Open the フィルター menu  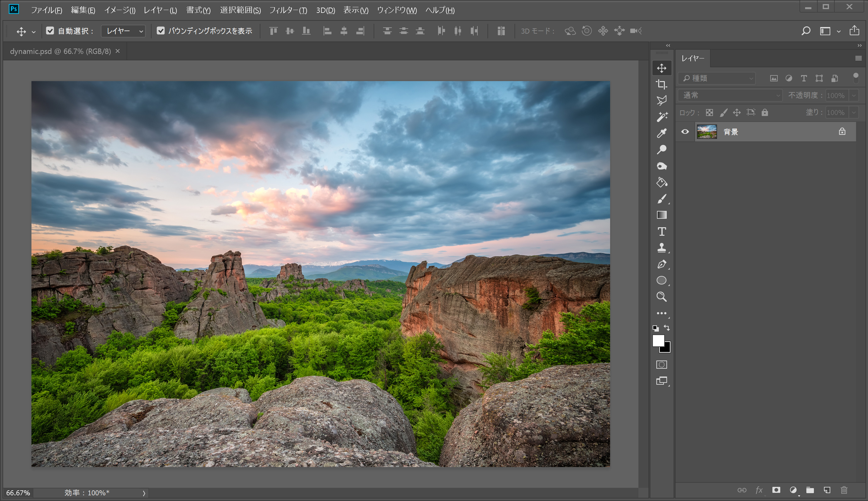(x=288, y=10)
